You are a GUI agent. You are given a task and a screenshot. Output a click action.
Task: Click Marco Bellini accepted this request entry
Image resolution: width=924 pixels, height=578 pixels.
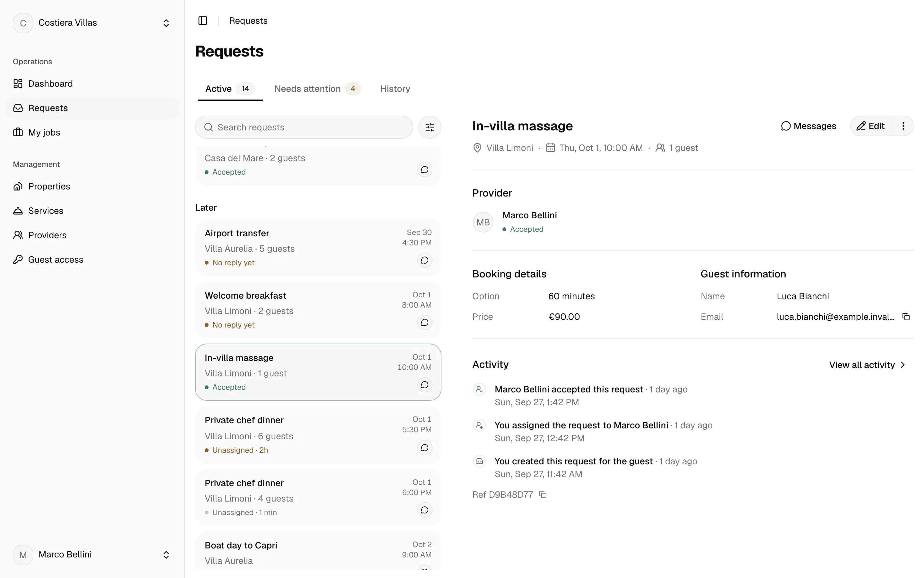(x=569, y=390)
